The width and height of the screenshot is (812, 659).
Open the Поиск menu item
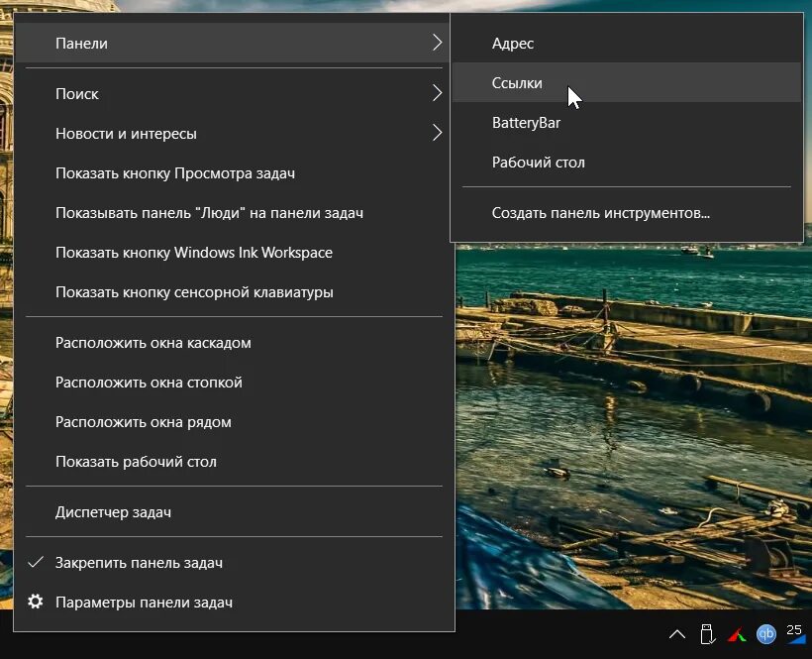click(x=233, y=94)
